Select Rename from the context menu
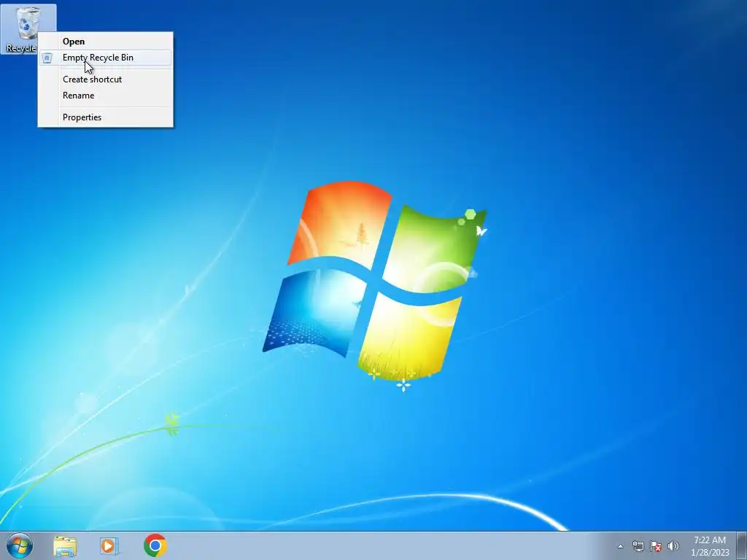747x560 pixels. (x=105, y=96)
